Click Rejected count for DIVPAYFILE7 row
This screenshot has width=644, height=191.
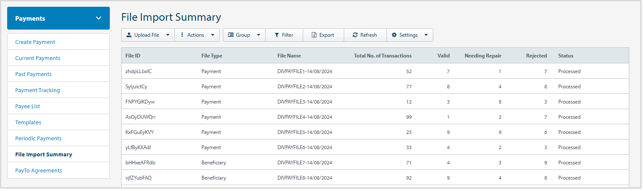tap(545, 163)
